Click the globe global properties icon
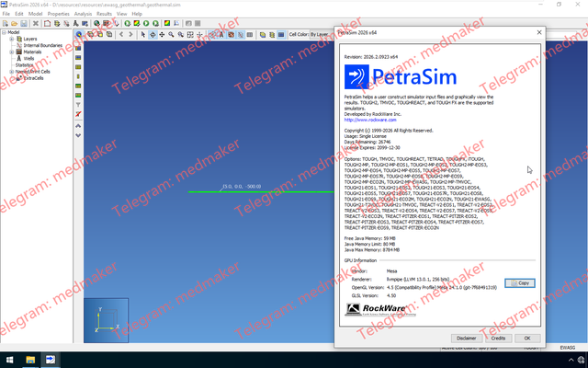This screenshot has height=368, width=588. pyautogui.click(x=96, y=23)
